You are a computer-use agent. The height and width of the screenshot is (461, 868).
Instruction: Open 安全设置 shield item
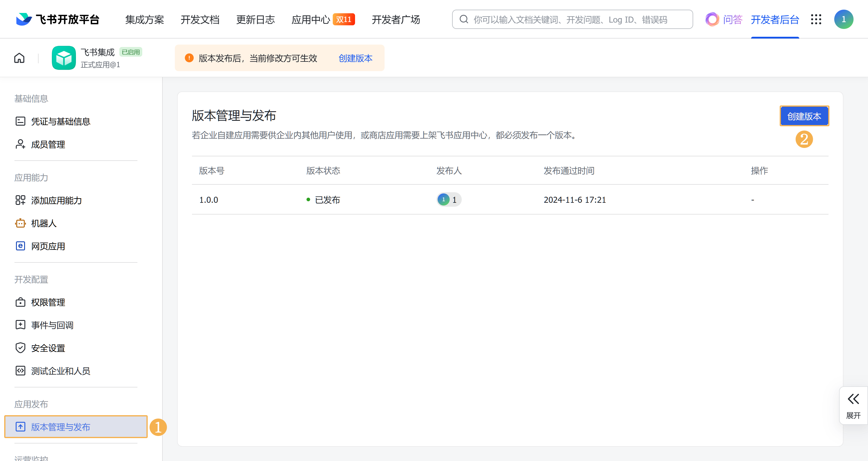(x=48, y=348)
